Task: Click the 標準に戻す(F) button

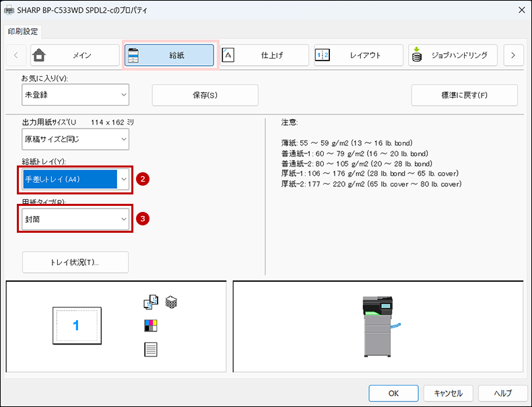Action: [464, 95]
